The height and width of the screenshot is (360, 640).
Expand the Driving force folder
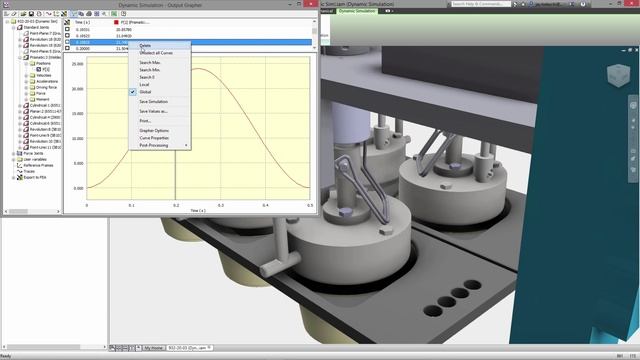27,87
